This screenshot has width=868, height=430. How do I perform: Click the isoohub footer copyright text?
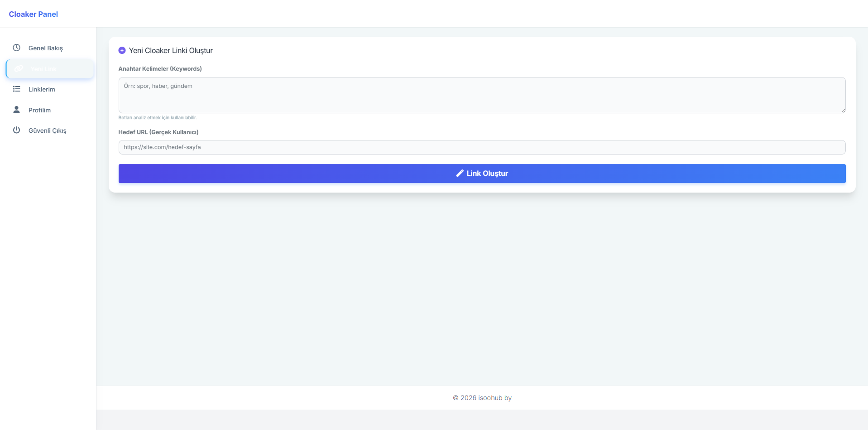(482, 398)
